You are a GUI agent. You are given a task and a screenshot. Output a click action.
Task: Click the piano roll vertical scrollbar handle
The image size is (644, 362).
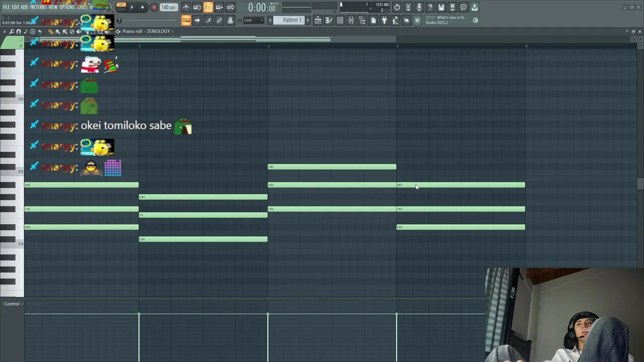click(640, 184)
